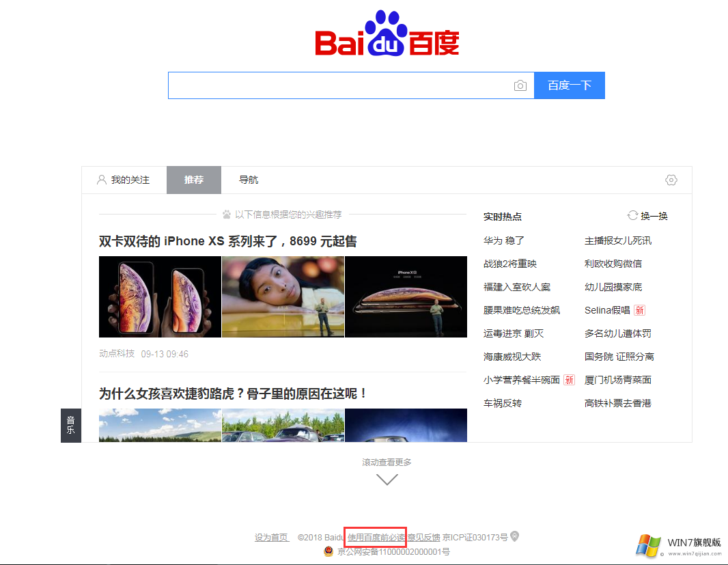Open hot topic 华为 稳了
The image size is (728, 565).
(x=504, y=240)
